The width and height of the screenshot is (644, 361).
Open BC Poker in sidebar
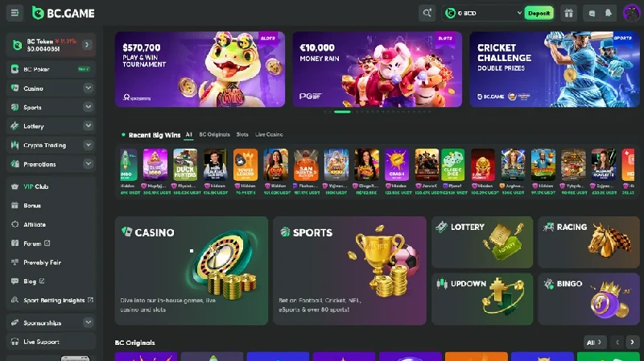tap(51, 69)
